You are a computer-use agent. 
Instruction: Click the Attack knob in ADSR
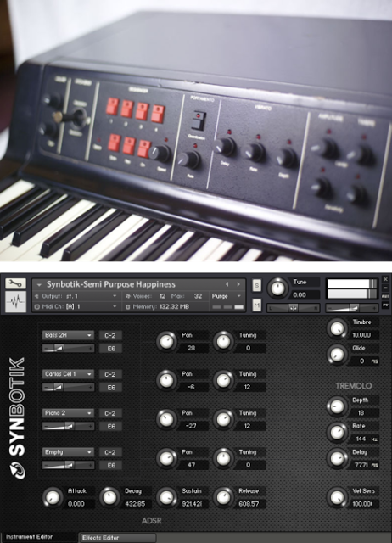coord(53,497)
